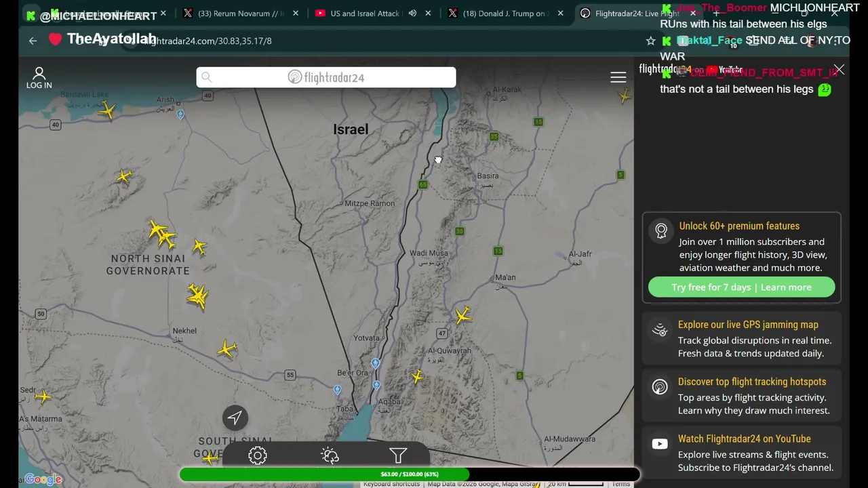Viewport: 868px width, 488px height.
Task: Click the GPS jamming satellite icon
Action: (660, 330)
